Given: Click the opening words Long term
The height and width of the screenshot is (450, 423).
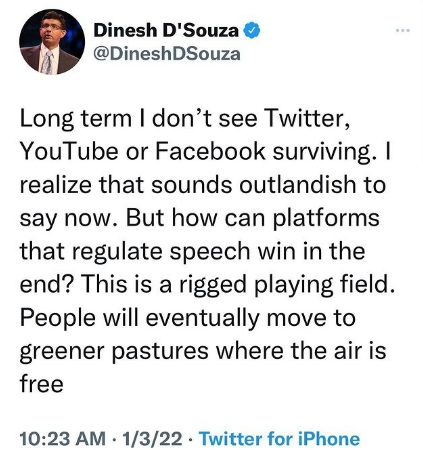Looking at the screenshot, I should click(76, 119).
